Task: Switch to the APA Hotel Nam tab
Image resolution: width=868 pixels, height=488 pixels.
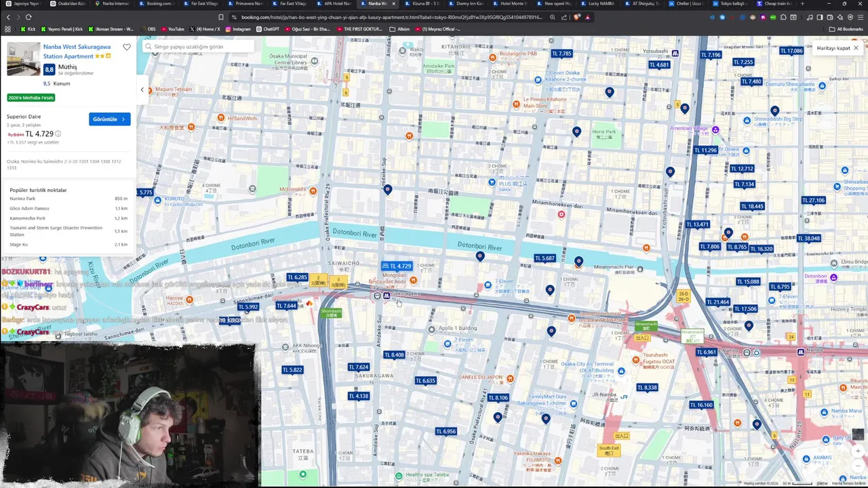Action: 334,3
